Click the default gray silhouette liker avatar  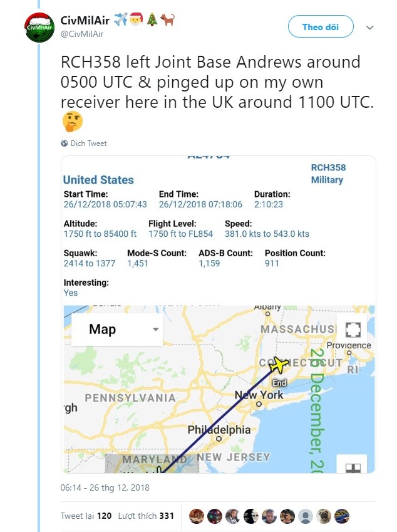click(306, 516)
